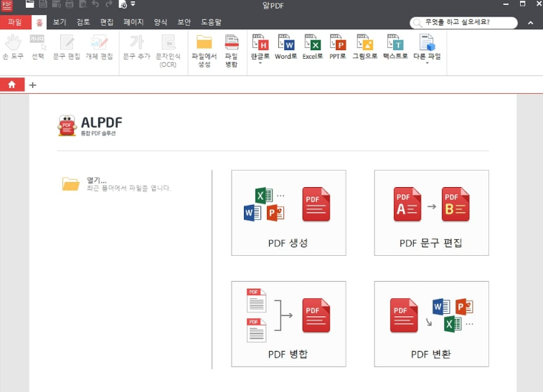543x392 pixels.
Task: Switch to the 보안 tab
Action: [x=184, y=22]
